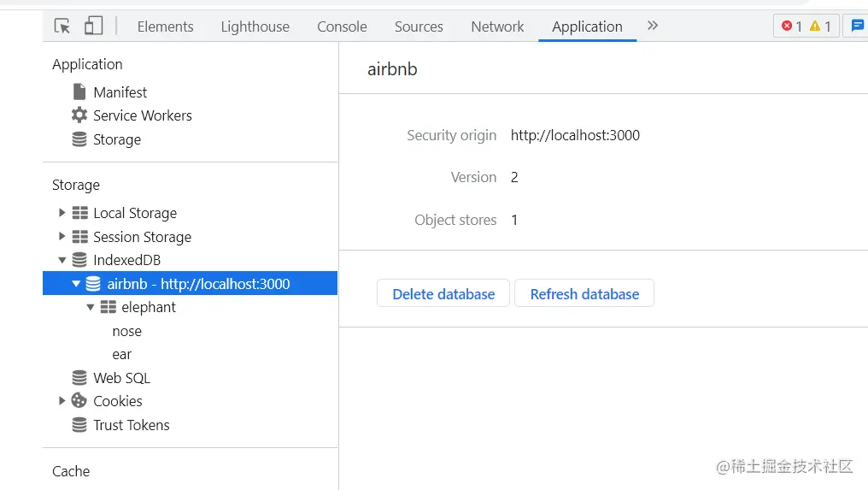
Task: Collapse the IndexedDB tree node
Action: click(62, 260)
